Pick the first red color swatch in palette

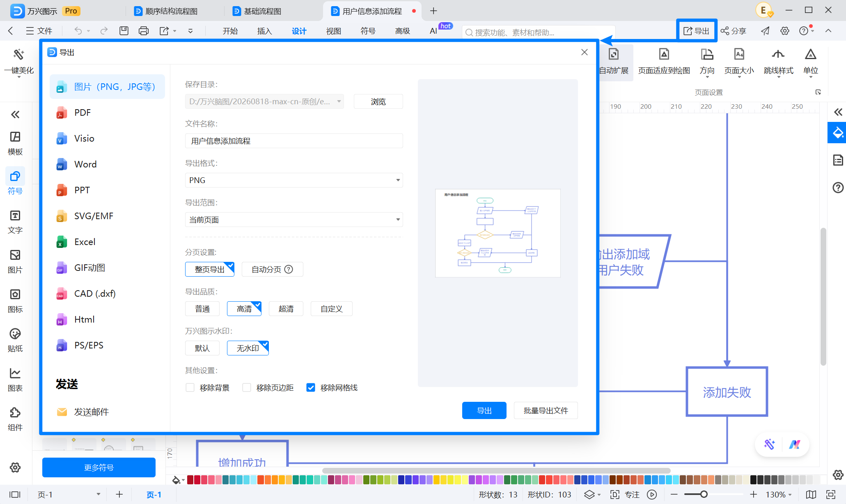tap(190, 479)
